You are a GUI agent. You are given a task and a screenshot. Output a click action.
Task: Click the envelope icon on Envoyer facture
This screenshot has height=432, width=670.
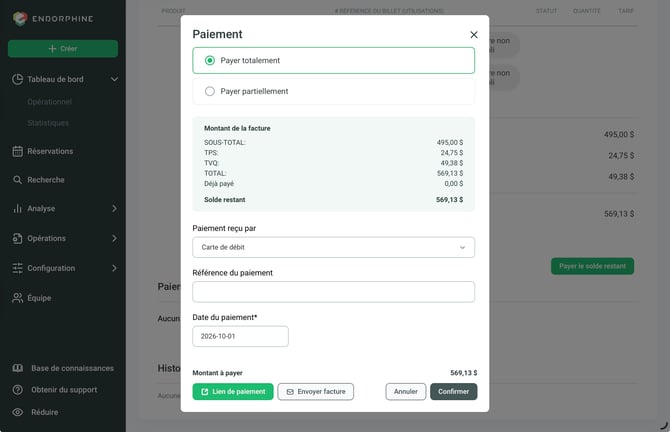coord(290,392)
